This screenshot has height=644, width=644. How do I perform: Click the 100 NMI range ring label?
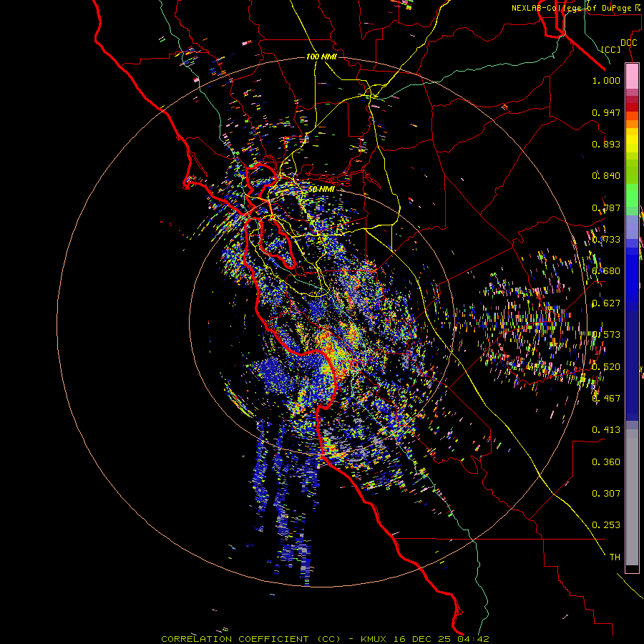(321, 57)
